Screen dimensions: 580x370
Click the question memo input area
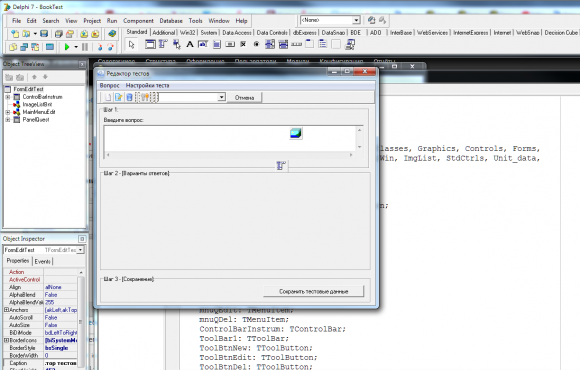pos(230,139)
